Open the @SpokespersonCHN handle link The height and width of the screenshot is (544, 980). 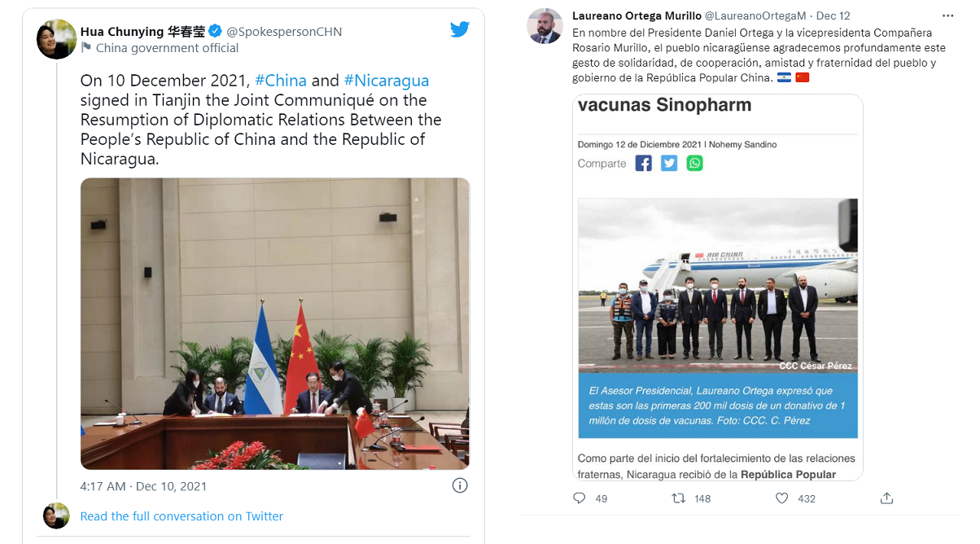pos(284,32)
